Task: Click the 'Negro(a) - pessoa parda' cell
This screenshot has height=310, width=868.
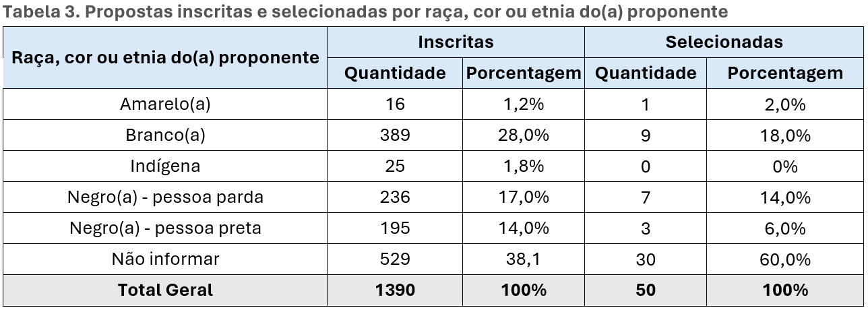Action: (x=165, y=197)
